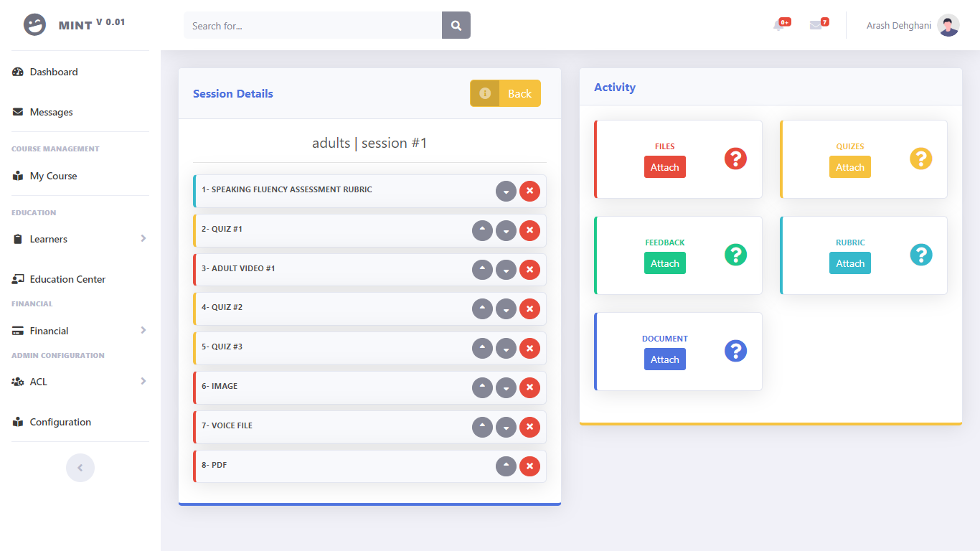Open the Dashboard sidebar icon
Screen dimensions: 980x551
[x=17, y=72]
